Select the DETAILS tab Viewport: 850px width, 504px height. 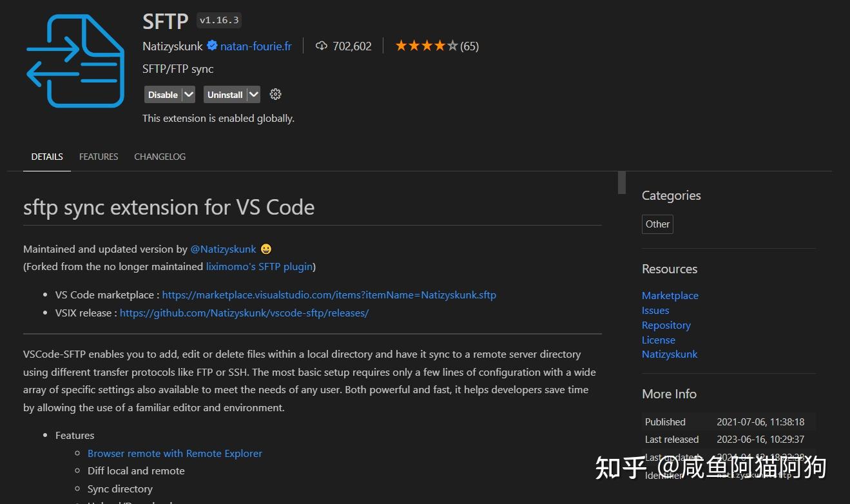(46, 156)
